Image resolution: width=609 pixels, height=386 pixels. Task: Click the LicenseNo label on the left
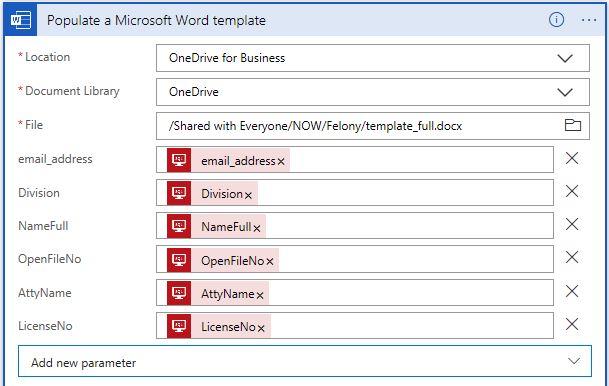[45, 326]
